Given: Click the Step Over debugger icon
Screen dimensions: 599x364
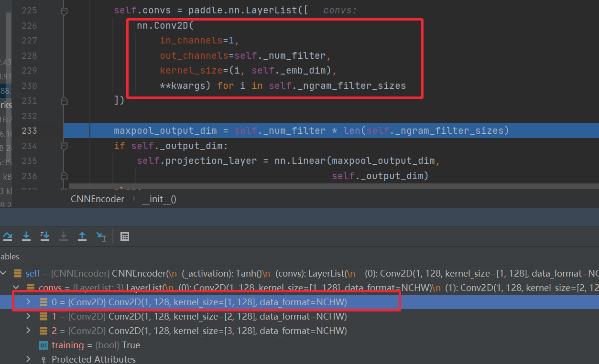Looking at the screenshot, I should (8, 236).
